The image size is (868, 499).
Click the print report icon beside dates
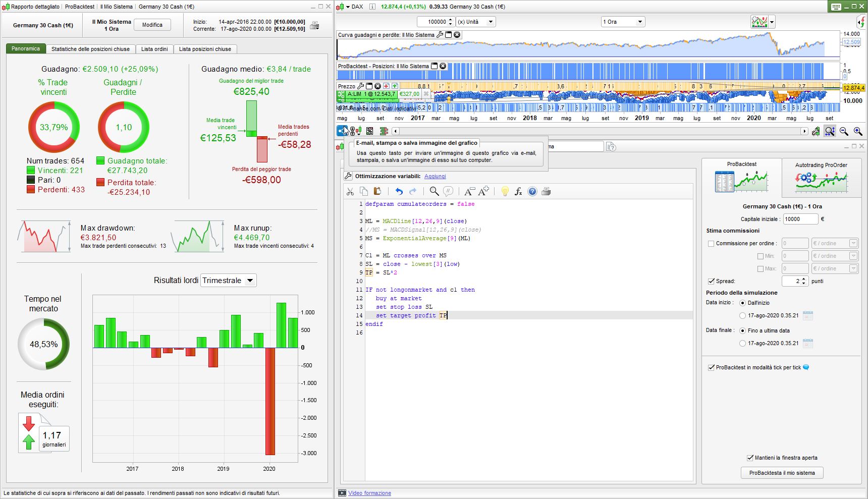[314, 25]
